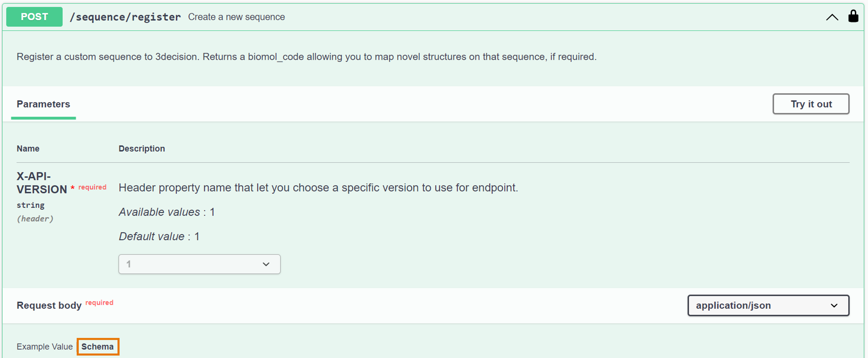Click the 'Header property name' description sentence
The image size is (868, 358).
click(318, 187)
